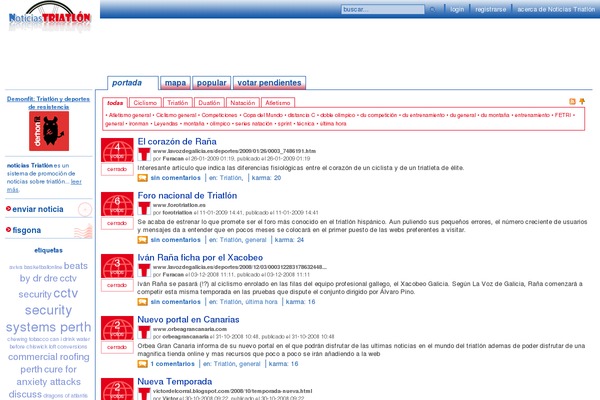The height and width of the screenshot is (400, 600).
Task: Open acerca de Noticias Triatlón
Action: 556,10
